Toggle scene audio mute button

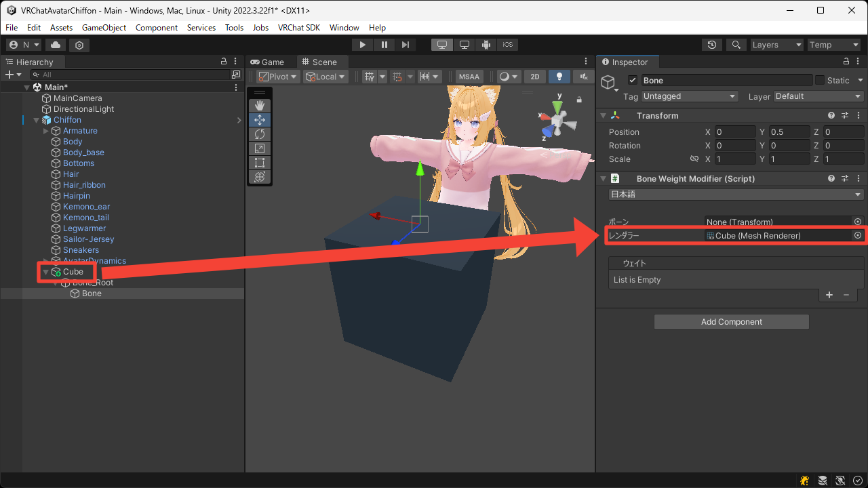(583, 77)
